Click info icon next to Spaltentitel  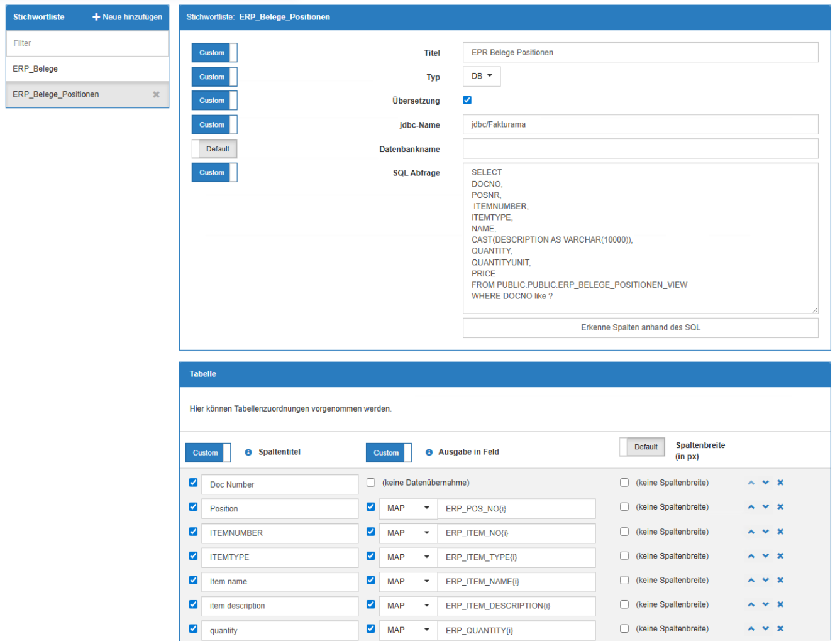click(248, 452)
